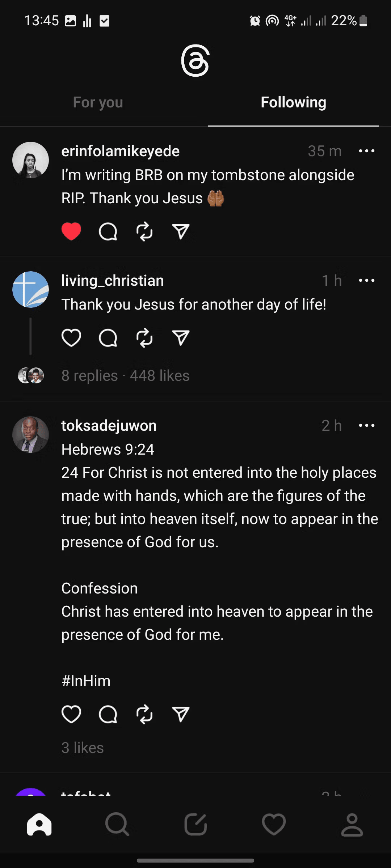The height and width of the screenshot is (868, 391).
Task: Go to profile in bottom navigation
Action: 352,825
